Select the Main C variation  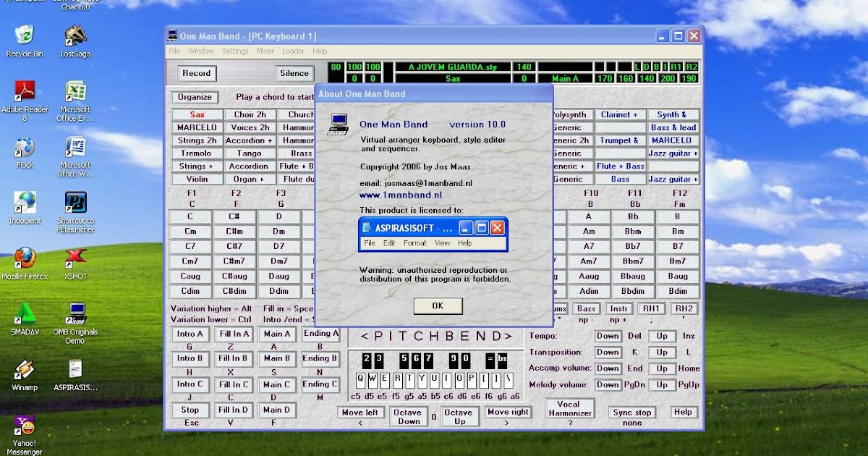click(x=277, y=384)
